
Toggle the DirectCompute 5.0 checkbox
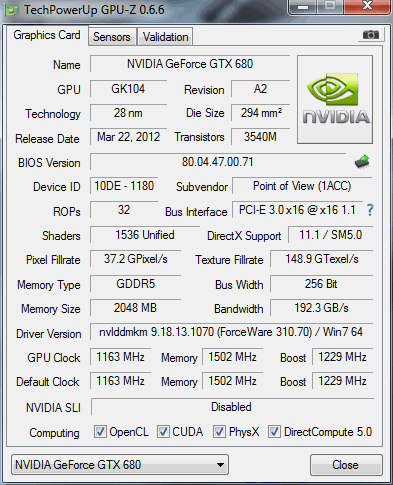click(x=274, y=432)
